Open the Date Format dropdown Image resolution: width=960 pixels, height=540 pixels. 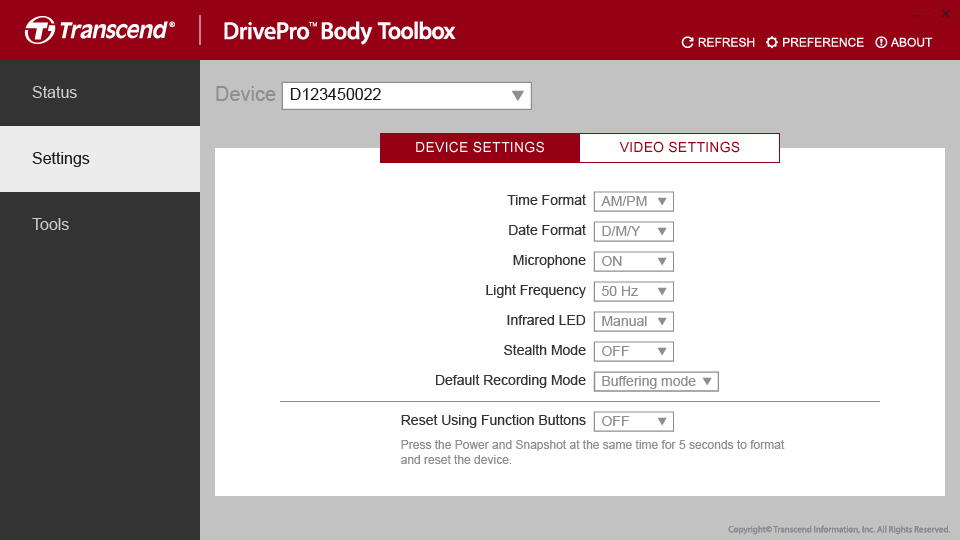coord(634,231)
